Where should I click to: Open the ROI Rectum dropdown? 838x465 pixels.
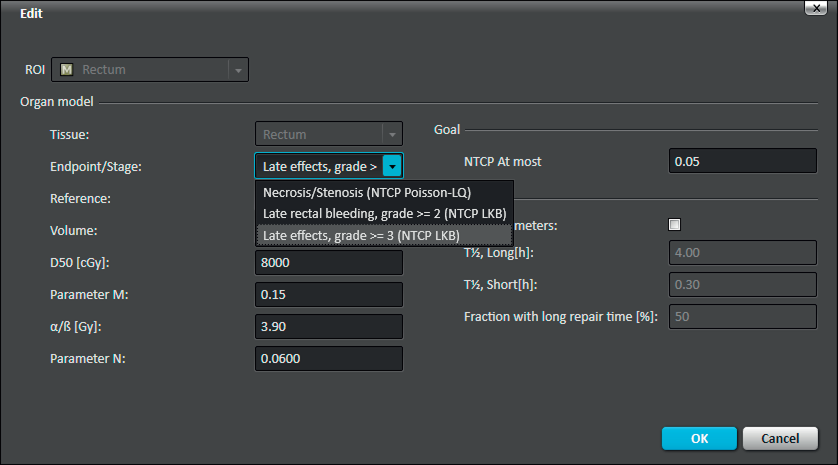pos(238,70)
